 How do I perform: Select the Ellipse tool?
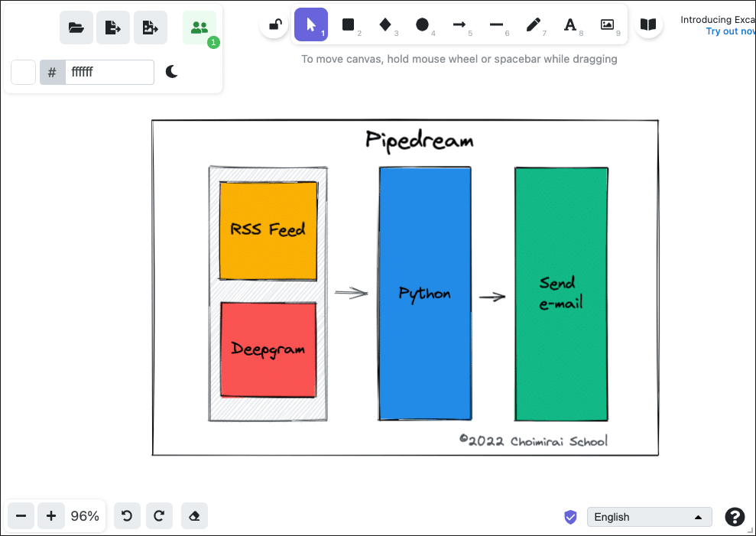[423, 24]
